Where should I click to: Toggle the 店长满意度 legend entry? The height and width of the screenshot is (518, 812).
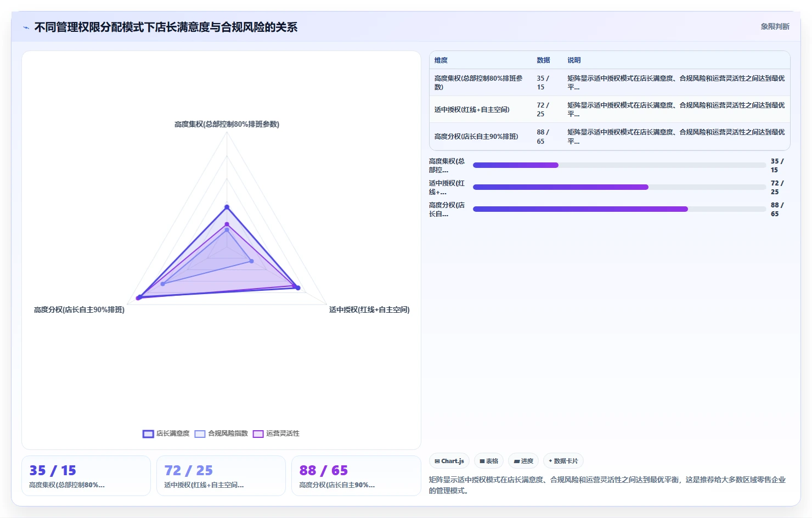[166, 433]
